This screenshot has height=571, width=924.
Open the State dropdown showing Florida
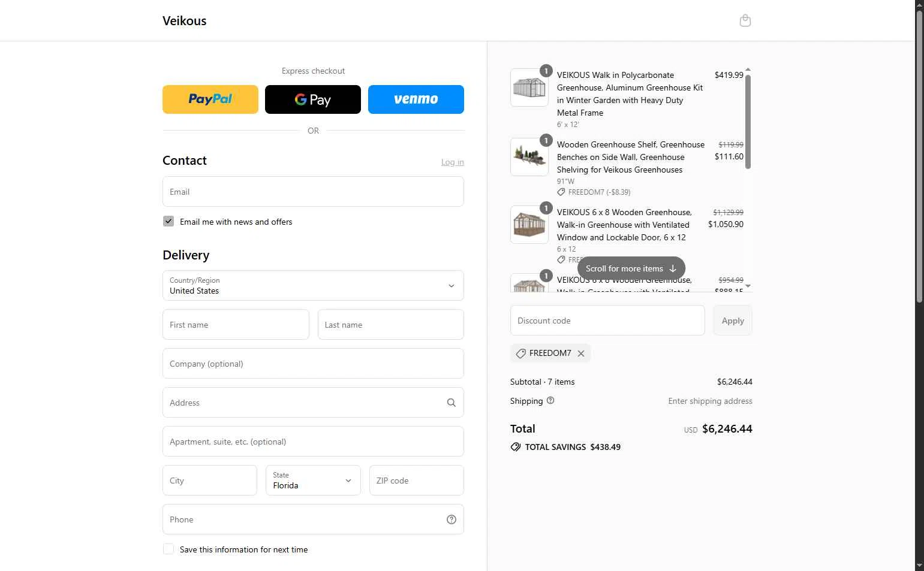[x=313, y=481]
